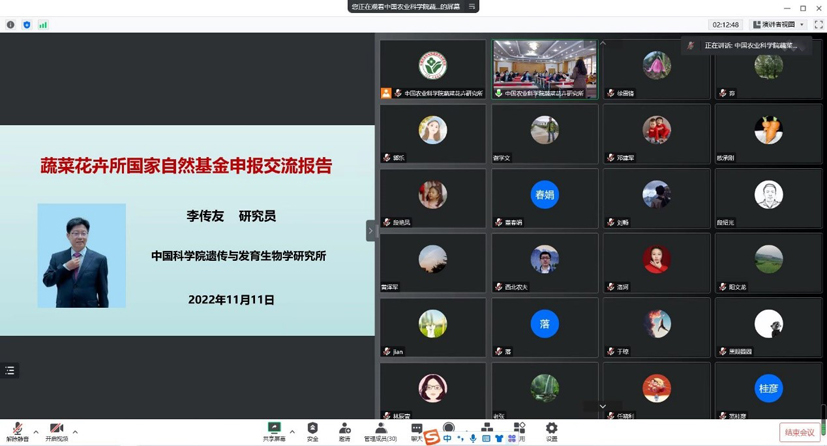This screenshot has height=446, width=827.
Task: Expand audio options arrow beside microphone
Action: (36, 432)
